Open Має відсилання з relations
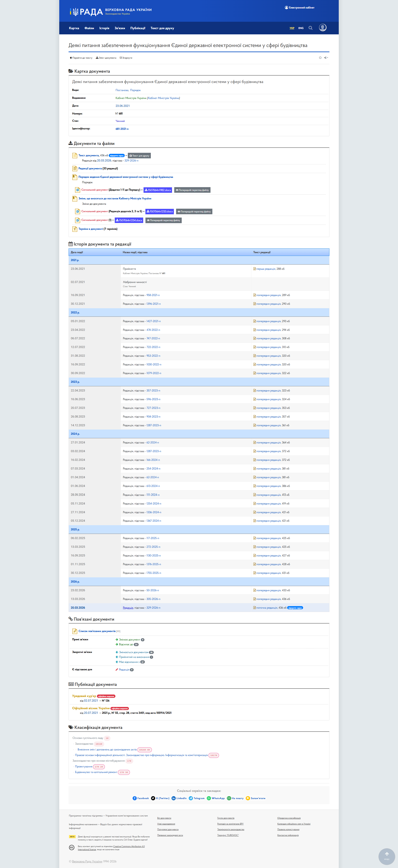The width and height of the screenshot is (398, 868). click(x=129, y=662)
